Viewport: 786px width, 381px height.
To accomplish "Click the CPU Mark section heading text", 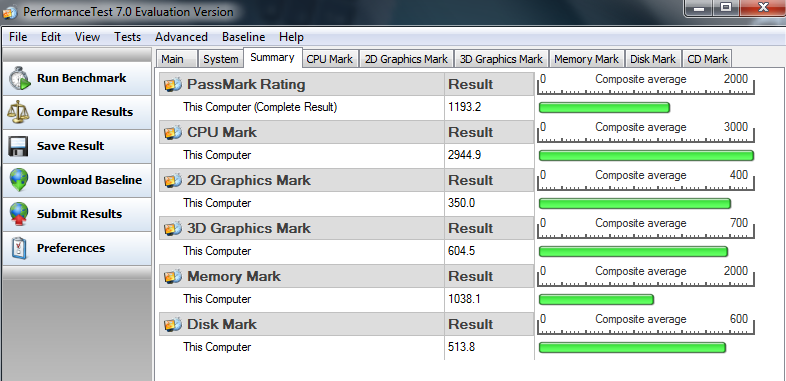I will (222, 133).
